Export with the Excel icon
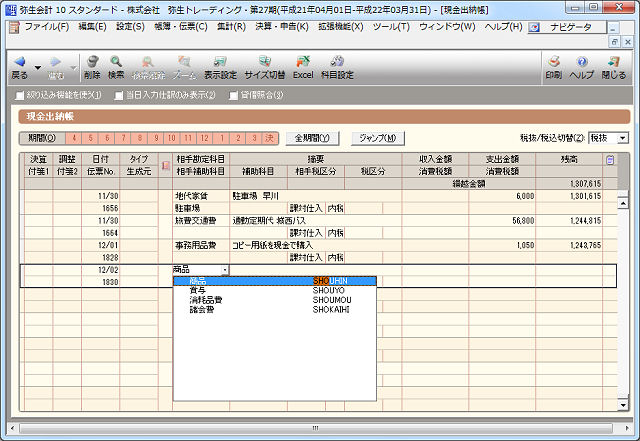640x441 pixels. [x=303, y=61]
